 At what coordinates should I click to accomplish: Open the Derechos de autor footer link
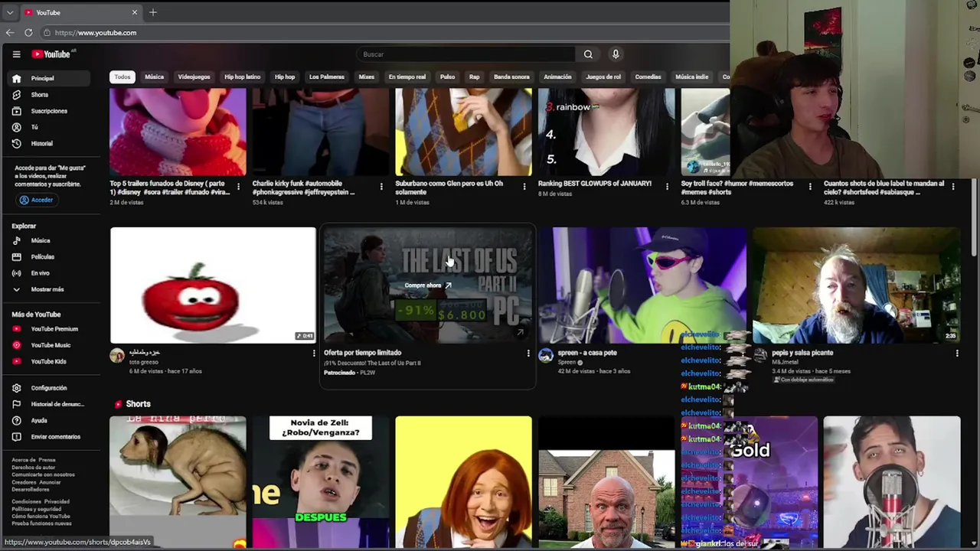click(x=34, y=468)
